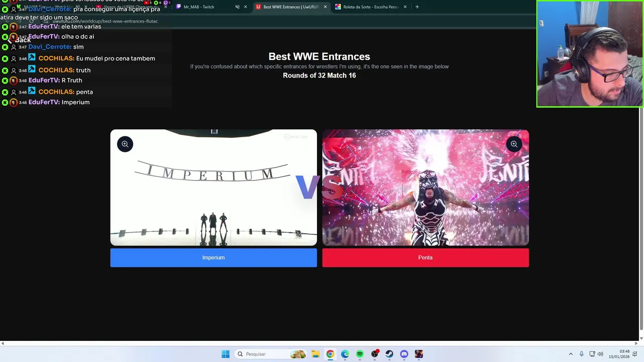Click the Rounds of 32 Match 16 text
Screen dimensions: 644x362
pyautogui.click(x=319, y=75)
